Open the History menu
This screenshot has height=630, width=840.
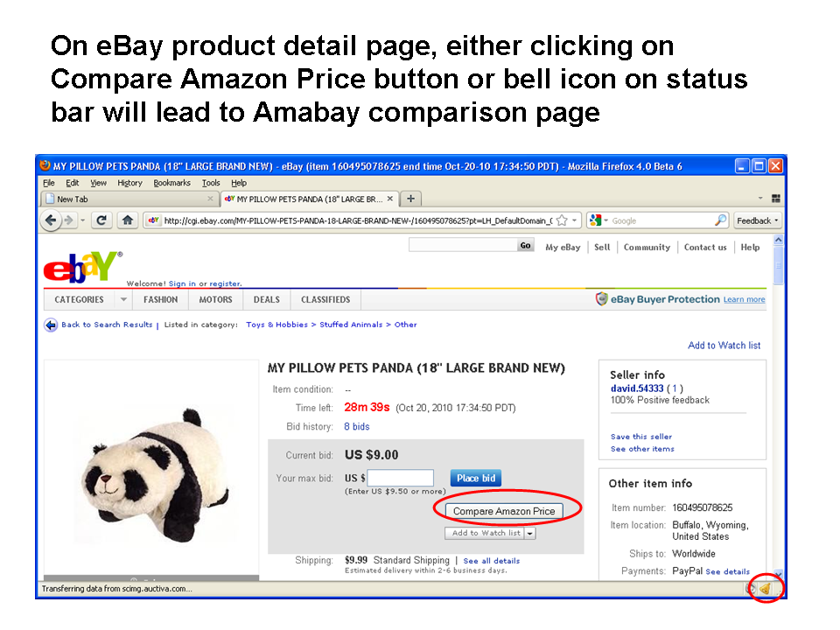click(x=129, y=183)
